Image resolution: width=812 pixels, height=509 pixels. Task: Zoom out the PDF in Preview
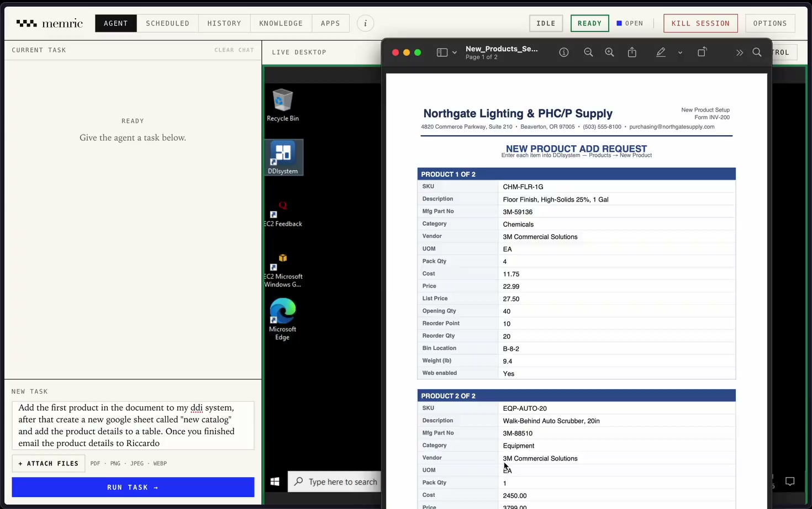[588, 52]
